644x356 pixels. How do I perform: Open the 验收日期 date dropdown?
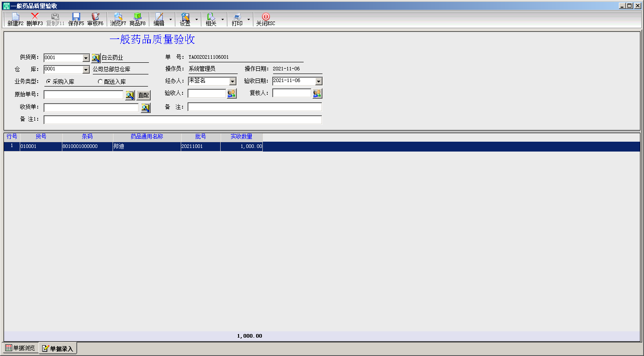click(x=318, y=82)
